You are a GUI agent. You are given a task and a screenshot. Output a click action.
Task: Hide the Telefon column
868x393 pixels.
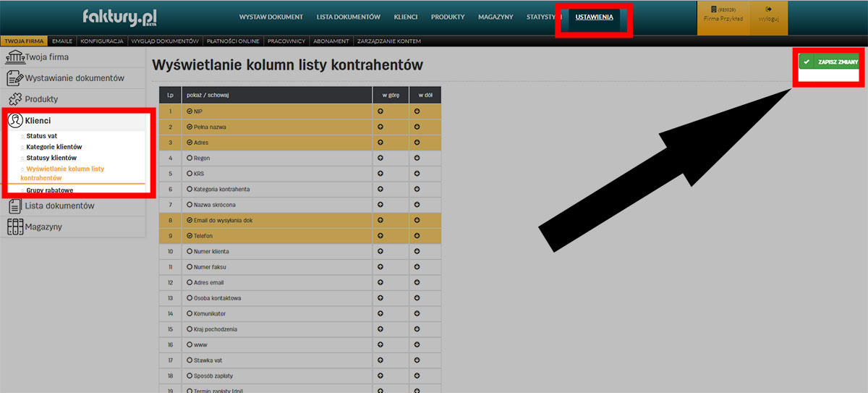tap(190, 236)
